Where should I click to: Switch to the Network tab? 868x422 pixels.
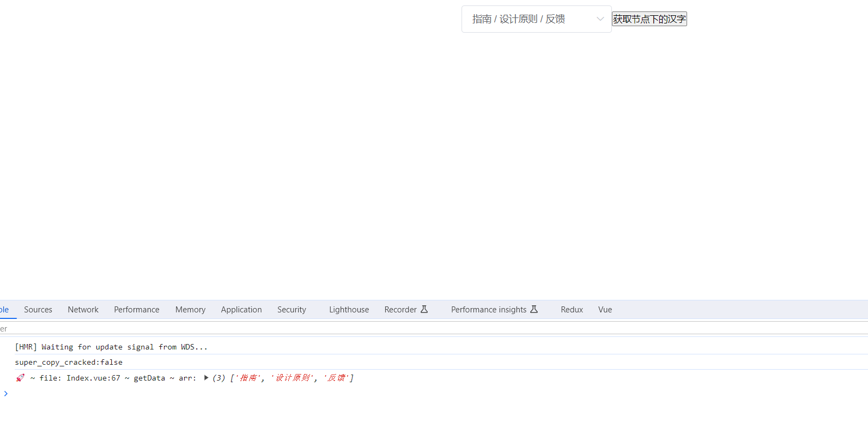(83, 310)
